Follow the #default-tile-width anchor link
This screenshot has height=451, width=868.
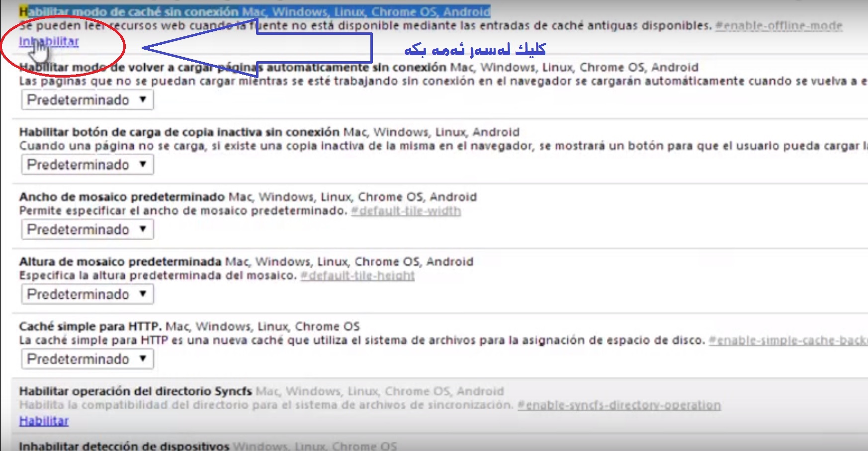pos(406,211)
